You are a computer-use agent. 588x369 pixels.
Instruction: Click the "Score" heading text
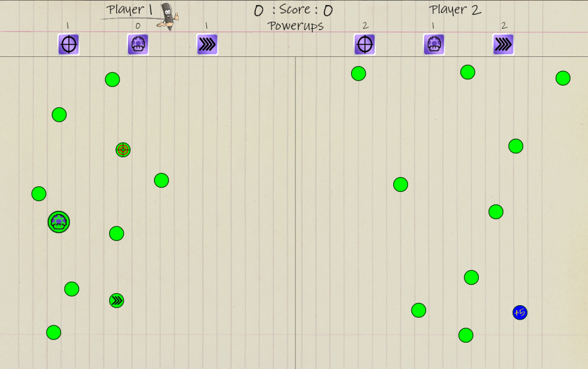tap(295, 10)
